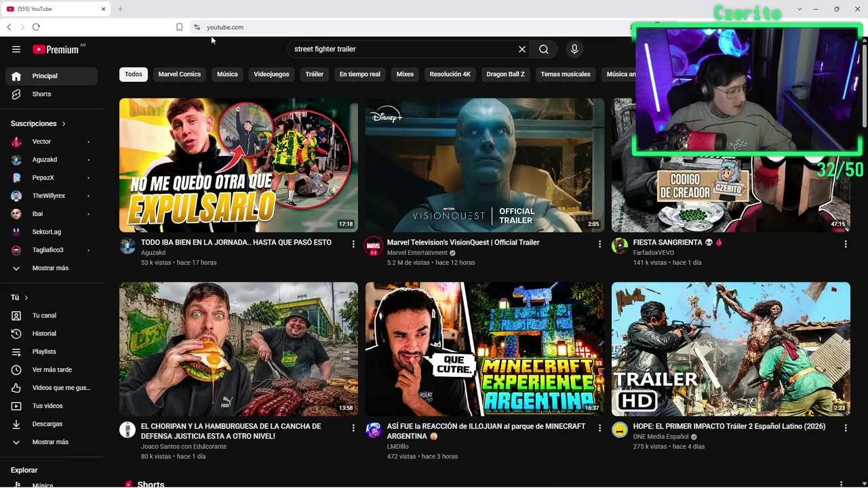Screen dimensions: 868x488
Task: Play the HOPE Tráiler HD thumbnail
Action: (731, 349)
